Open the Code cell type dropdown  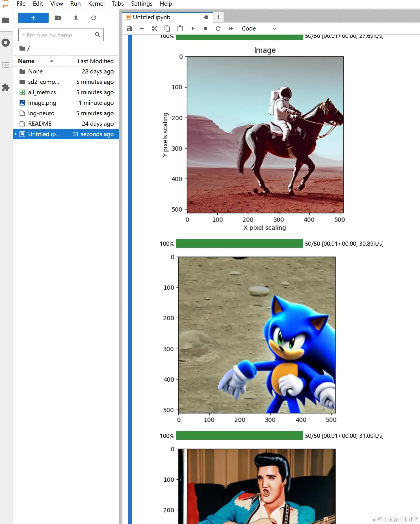259,29
